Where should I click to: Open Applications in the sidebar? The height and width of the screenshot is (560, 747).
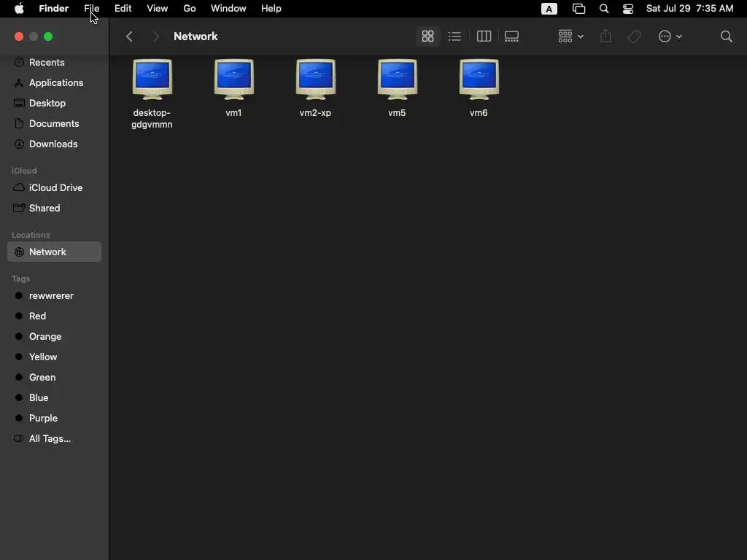pyautogui.click(x=54, y=83)
